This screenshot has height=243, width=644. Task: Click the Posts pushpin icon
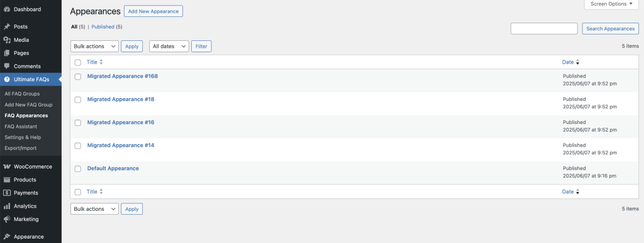(6, 26)
